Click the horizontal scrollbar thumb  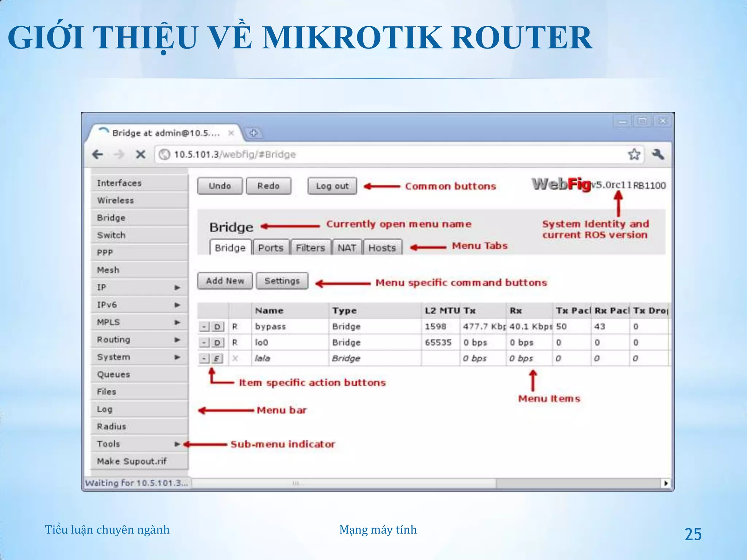pos(344,483)
